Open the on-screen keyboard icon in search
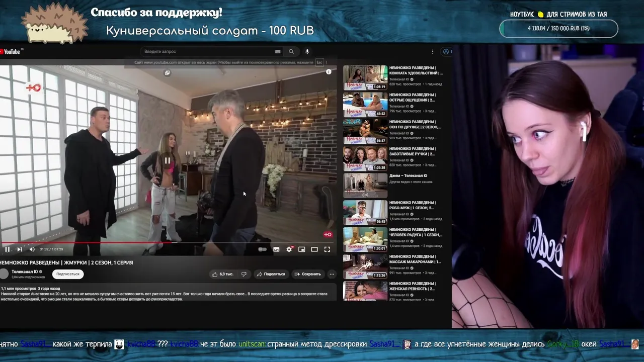The height and width of the screenshot is (362, 644). (278, 51)
